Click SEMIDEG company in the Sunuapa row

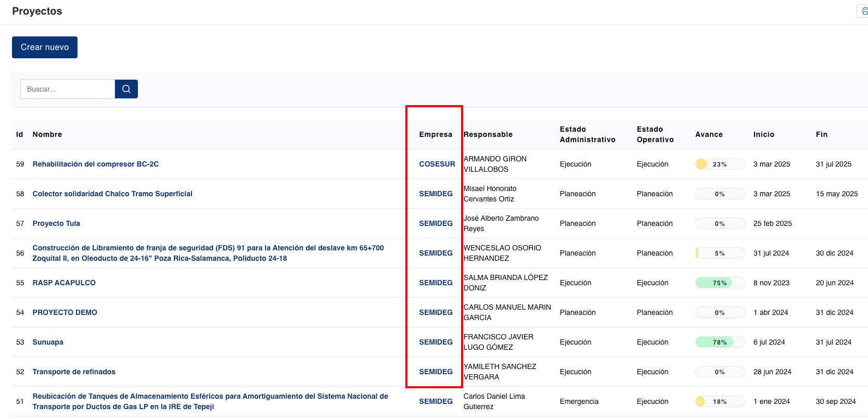(436, 342)
